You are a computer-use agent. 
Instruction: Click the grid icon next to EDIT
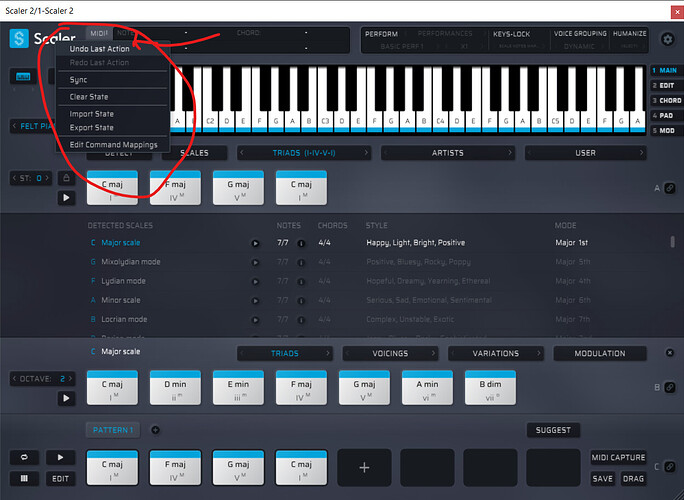[24, 478]
